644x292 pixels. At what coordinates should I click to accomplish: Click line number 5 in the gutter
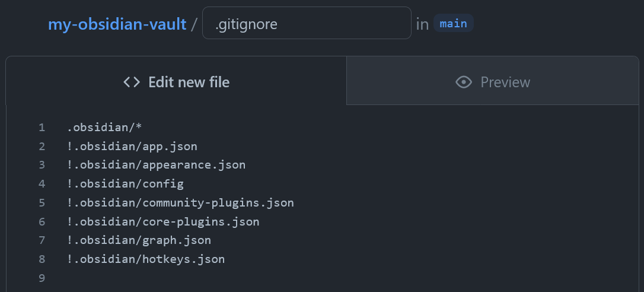pyautogui.click(x=42, y=203)
